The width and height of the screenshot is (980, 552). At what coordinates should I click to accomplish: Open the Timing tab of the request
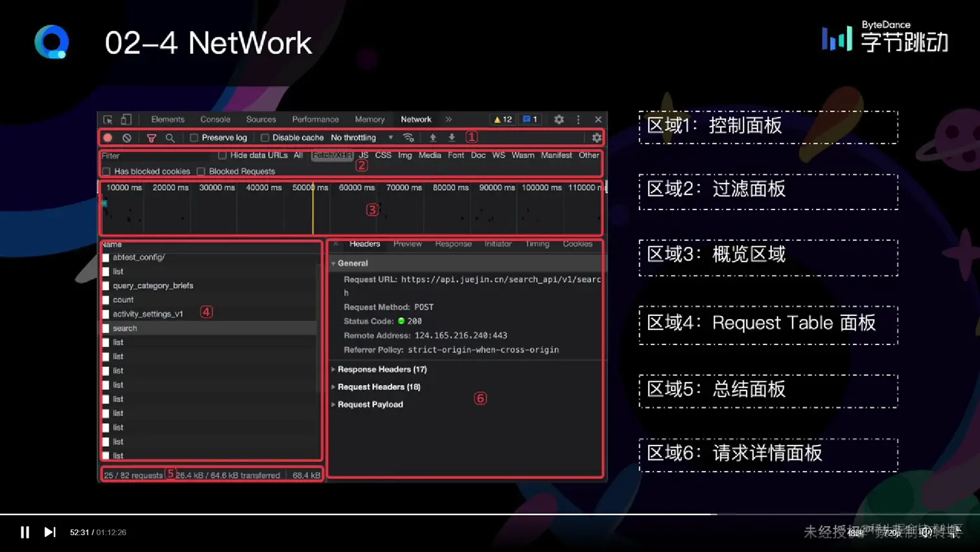pos(537,244)
